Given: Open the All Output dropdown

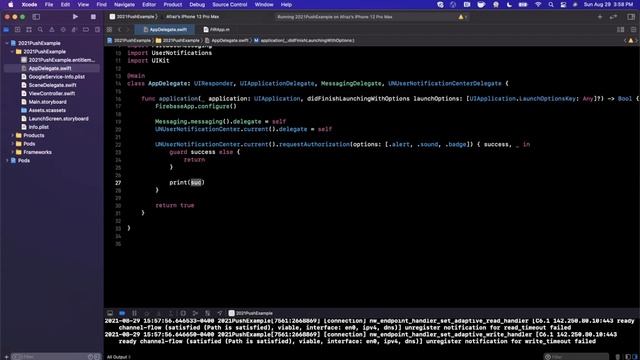Looking at the screenshot, I should [x=119, y=357].
